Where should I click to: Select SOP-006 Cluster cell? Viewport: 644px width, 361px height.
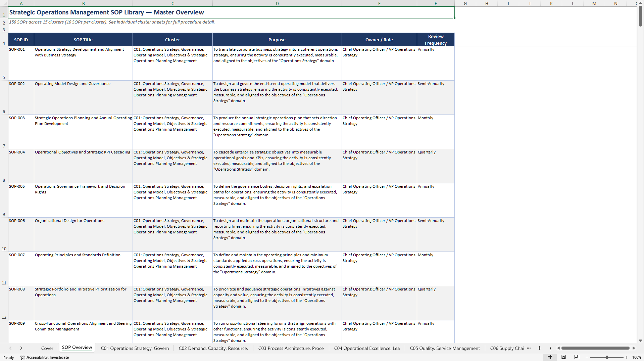point(172,234)
